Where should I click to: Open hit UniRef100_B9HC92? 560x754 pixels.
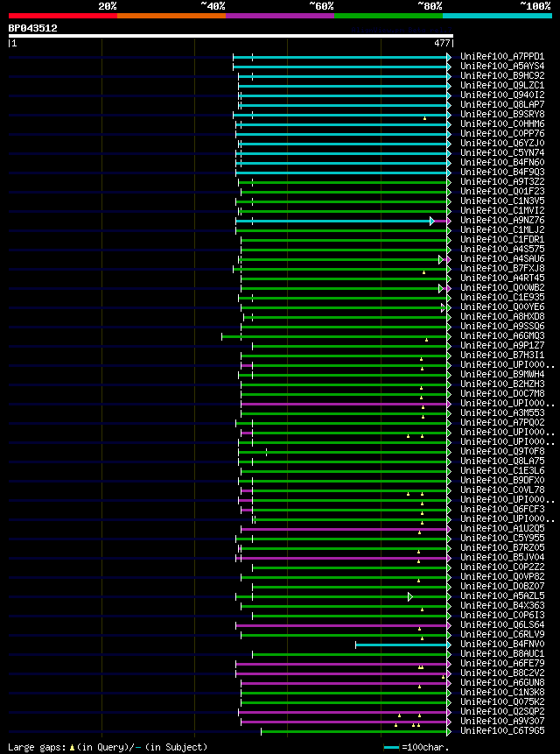point(502,76)
